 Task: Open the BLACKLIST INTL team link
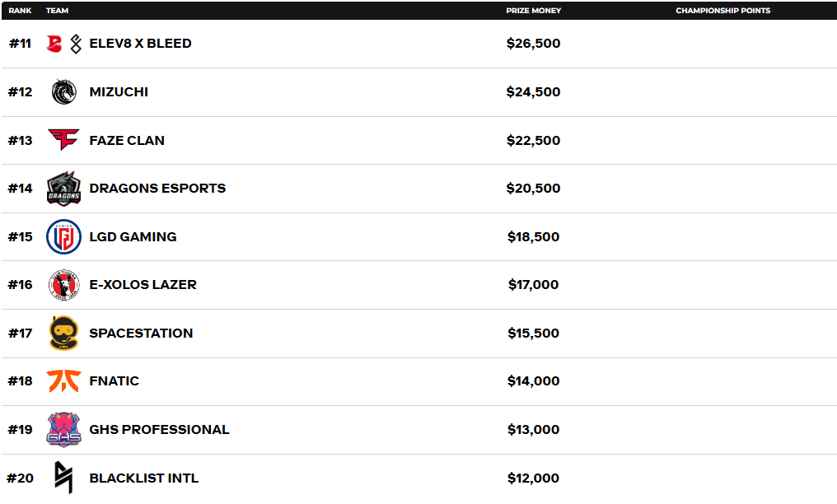(143, 478)
